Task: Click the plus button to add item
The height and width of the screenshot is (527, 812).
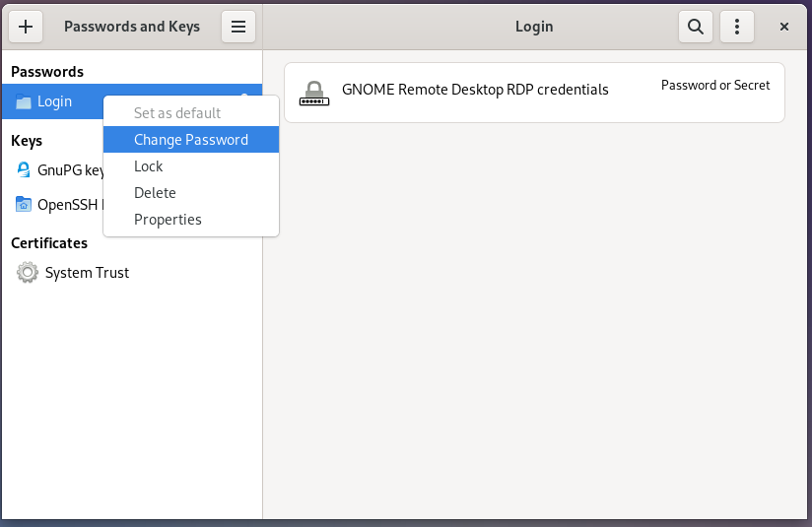Action: 26,27
